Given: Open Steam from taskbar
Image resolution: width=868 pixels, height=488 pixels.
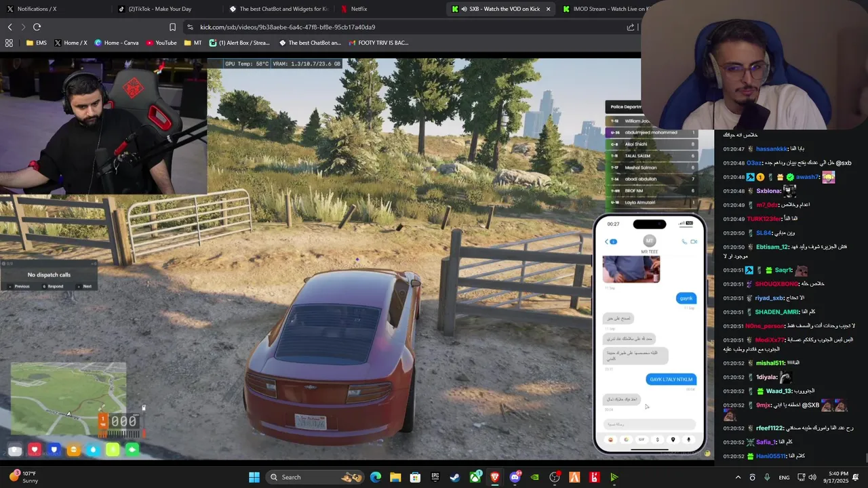Looking at the screenshot, I should (x=455, y=477).
